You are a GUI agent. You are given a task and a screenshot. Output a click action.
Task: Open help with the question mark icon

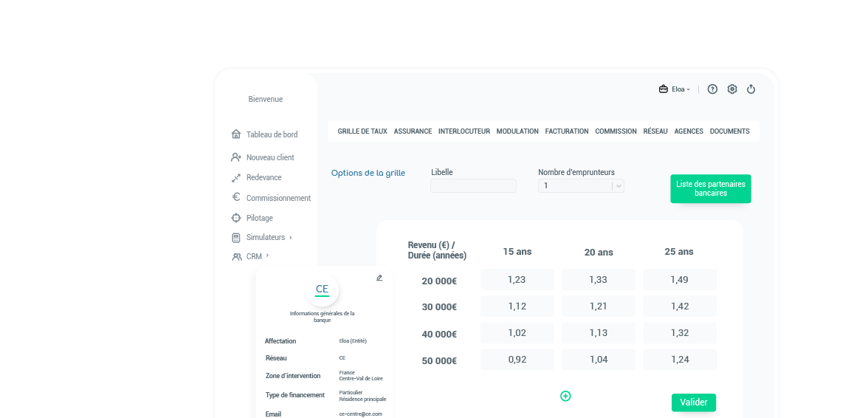coord(712,89)
